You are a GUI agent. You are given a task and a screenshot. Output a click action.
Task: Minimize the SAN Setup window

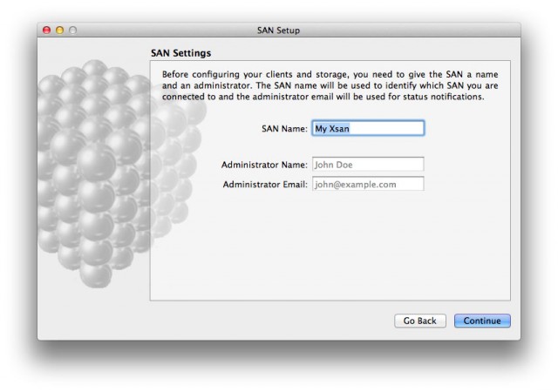point(60,30)
